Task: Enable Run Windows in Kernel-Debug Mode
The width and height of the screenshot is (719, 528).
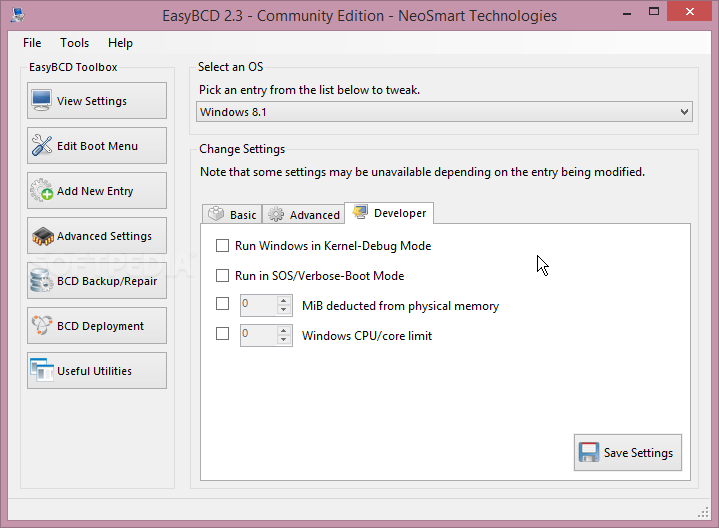Action: [222, 245]
